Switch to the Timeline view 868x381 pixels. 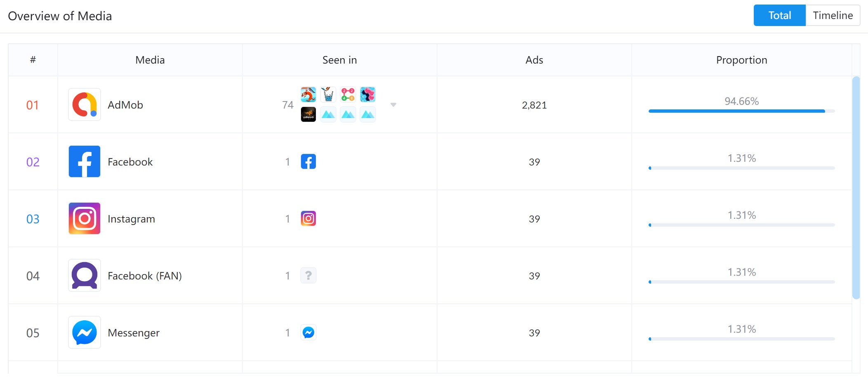[833, 15]
